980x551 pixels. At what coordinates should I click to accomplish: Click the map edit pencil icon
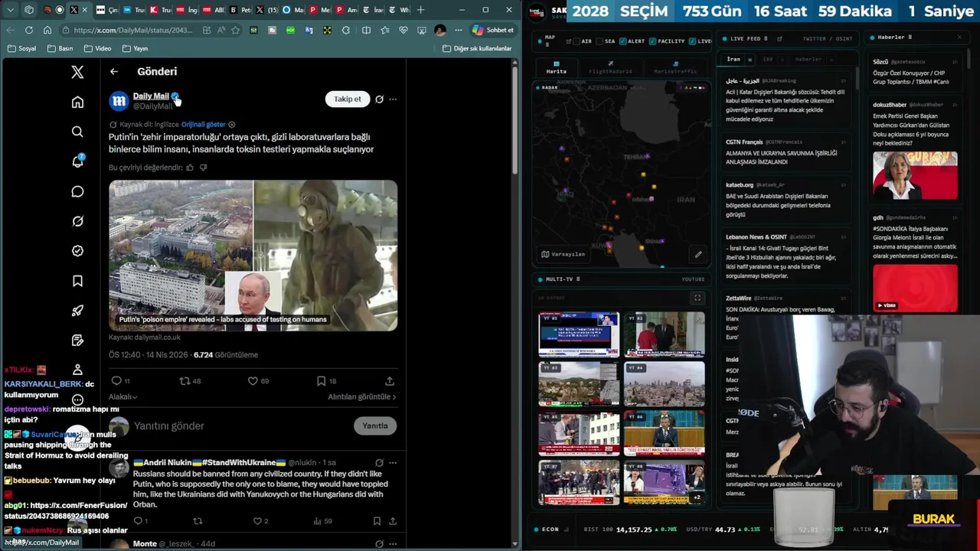(697, 254)
